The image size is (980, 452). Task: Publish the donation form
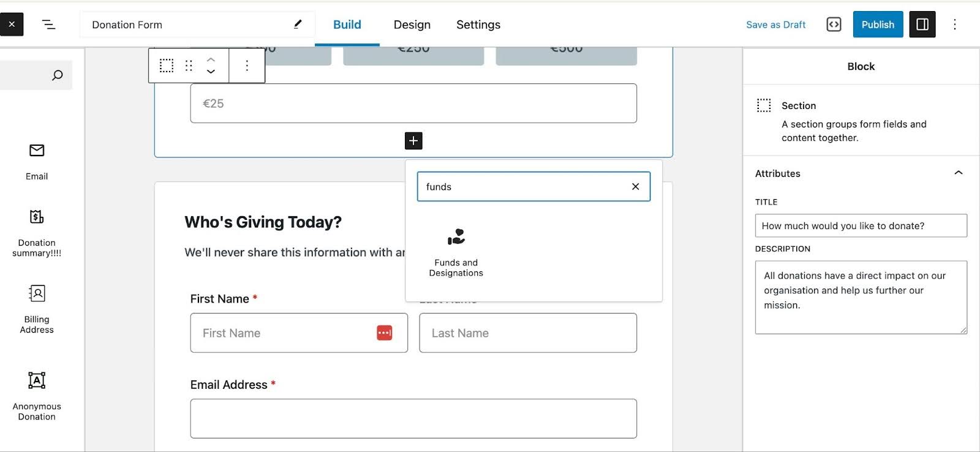pos(877,24)
